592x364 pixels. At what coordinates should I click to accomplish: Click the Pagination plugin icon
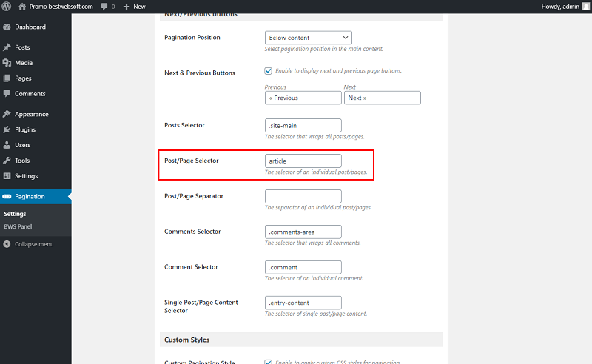7,196
